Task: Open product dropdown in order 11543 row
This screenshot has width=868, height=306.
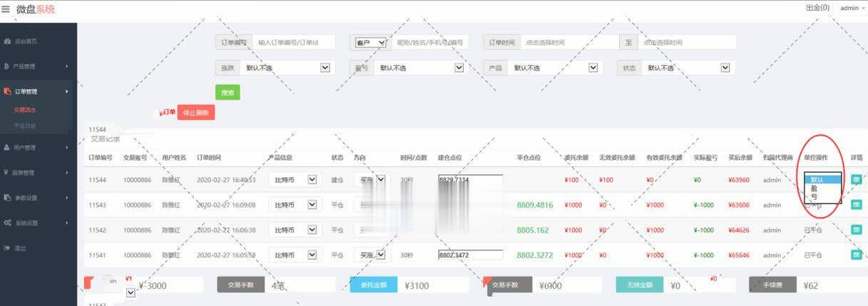Action: point(295,205)
